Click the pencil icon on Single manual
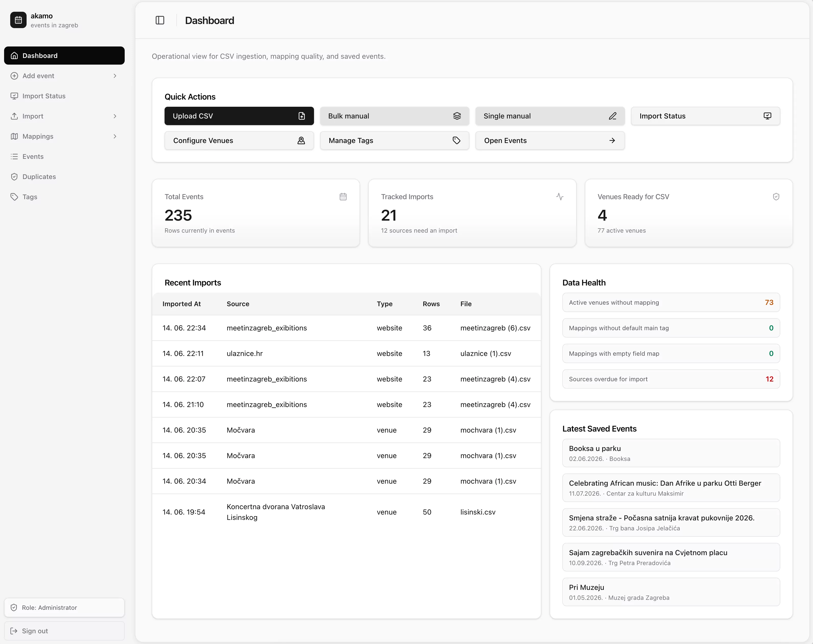813x644 pixels. coord(612,116)
